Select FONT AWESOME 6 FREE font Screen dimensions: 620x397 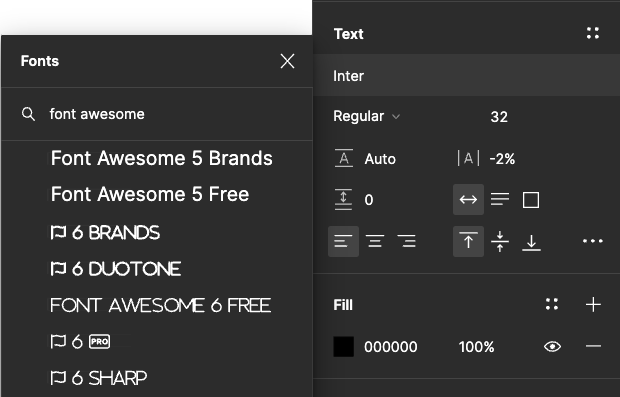(161, 305)
